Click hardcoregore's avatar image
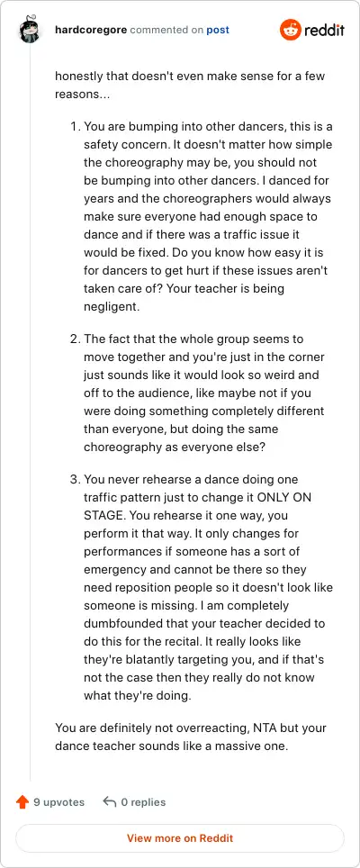This screenshot has width=360, height=868. pyautogui.click(x=30, y=30)
